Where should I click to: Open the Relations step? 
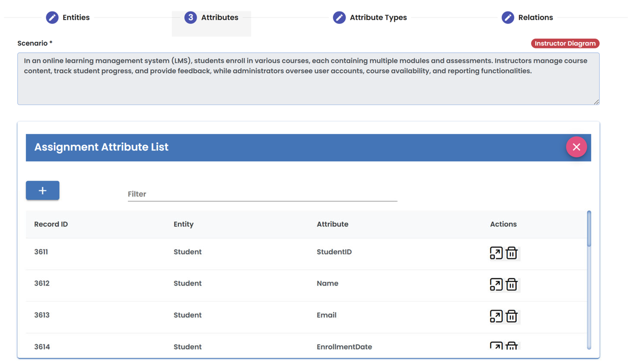pos(535,17)
